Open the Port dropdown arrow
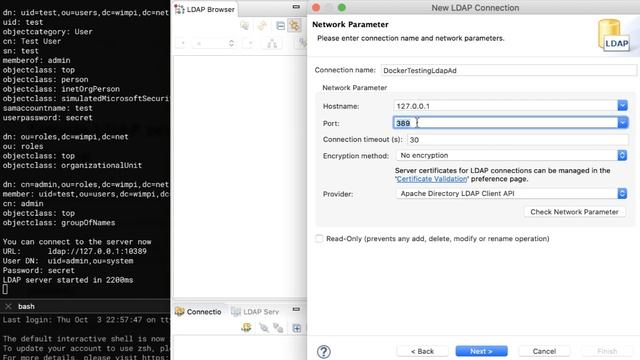The width and height of the screenshot is (640, 360). click(x=622, y=123)
